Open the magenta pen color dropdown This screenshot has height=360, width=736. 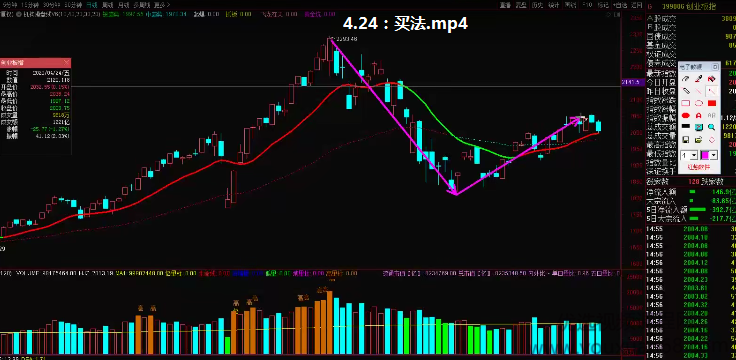713,155
